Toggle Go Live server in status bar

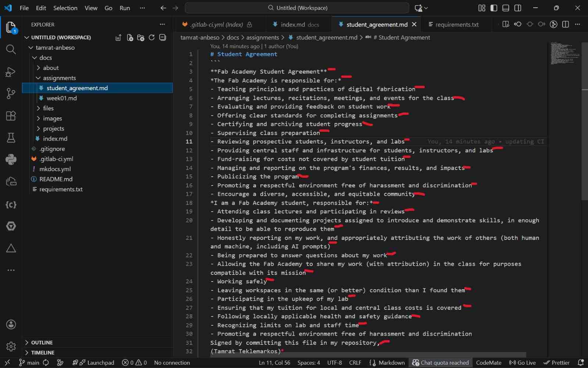(x=522, y=362)
